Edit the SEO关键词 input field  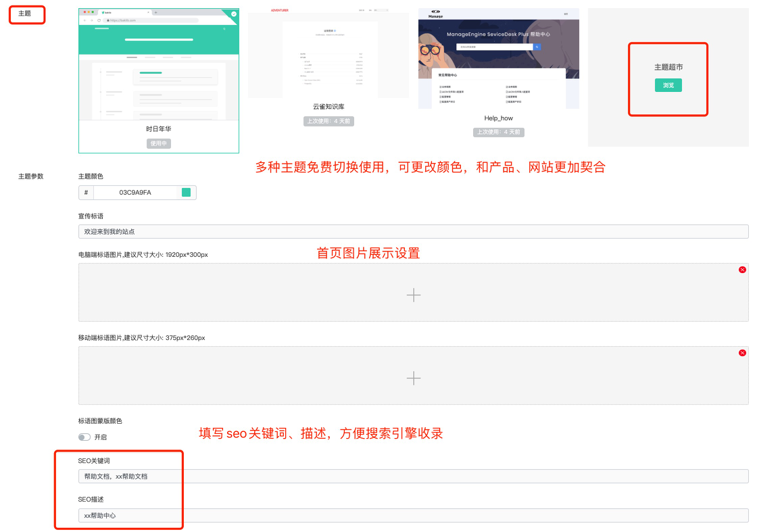[x=414, y=477]
